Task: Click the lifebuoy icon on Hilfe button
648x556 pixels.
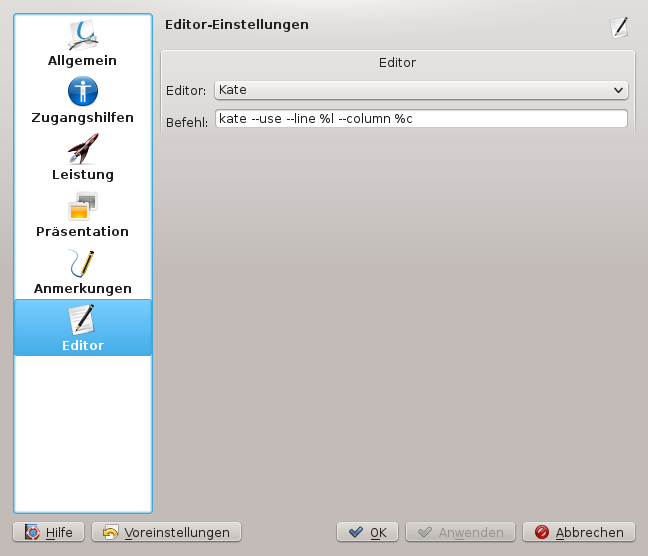Action: point(32,532)
